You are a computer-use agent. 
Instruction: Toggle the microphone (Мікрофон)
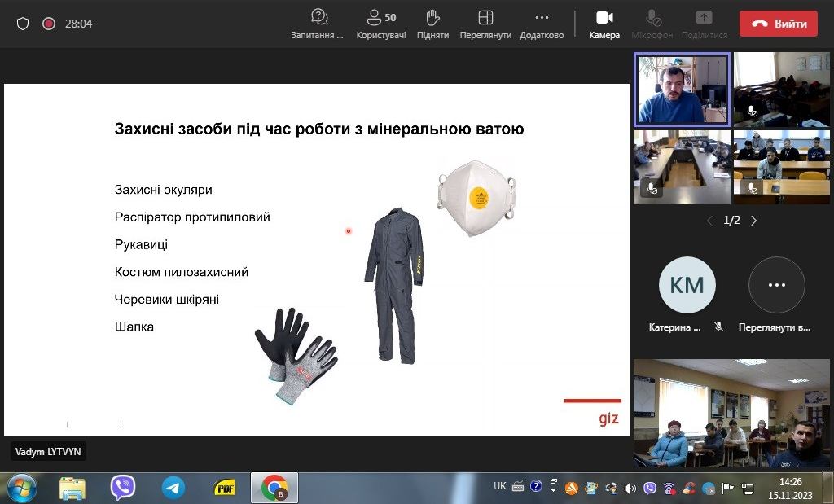652,24
